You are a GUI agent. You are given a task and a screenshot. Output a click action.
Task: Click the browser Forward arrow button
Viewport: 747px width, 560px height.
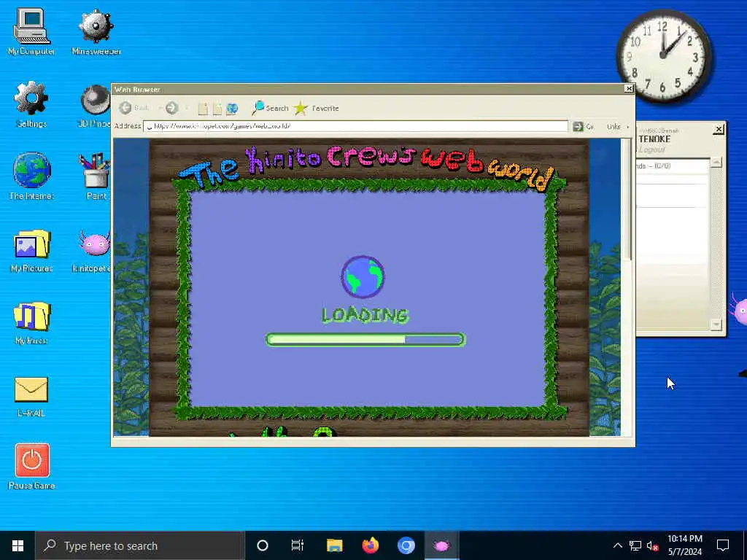click(x=171, y=108)
